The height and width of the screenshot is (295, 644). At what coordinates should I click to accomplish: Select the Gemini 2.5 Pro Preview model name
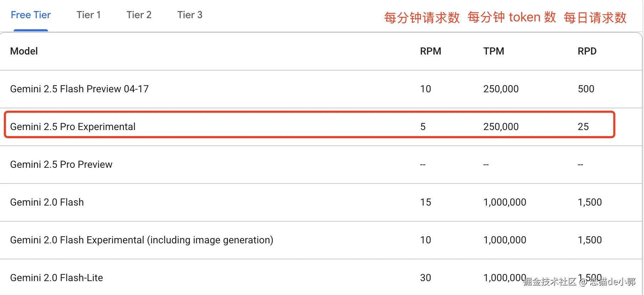(61, 165)
